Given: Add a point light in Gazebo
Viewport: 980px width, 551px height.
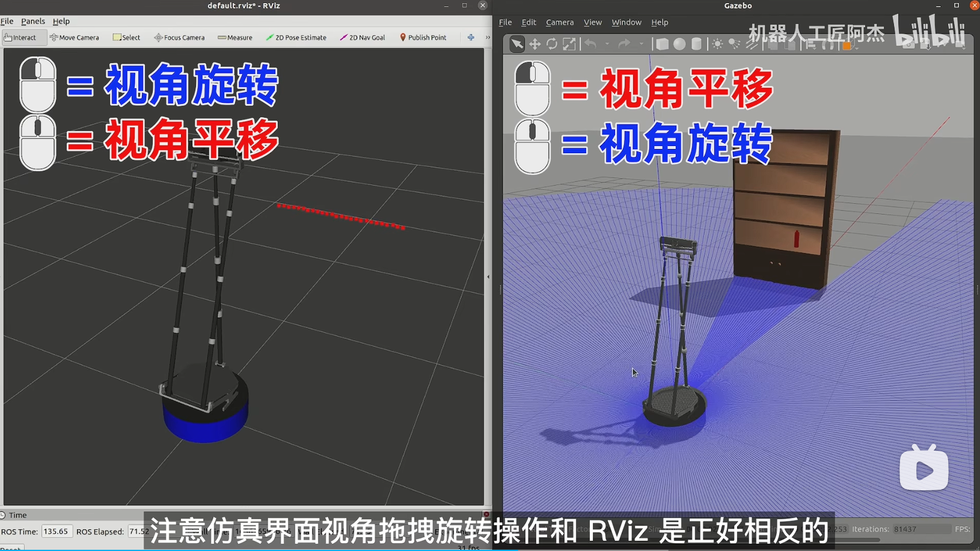Looking at the screenshot, I should (x=717, y=44).
